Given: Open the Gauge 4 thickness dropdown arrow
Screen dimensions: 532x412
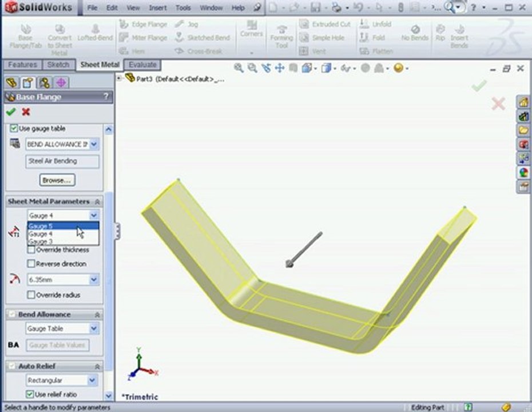Looking at the screenshot, I should [94, 215].
